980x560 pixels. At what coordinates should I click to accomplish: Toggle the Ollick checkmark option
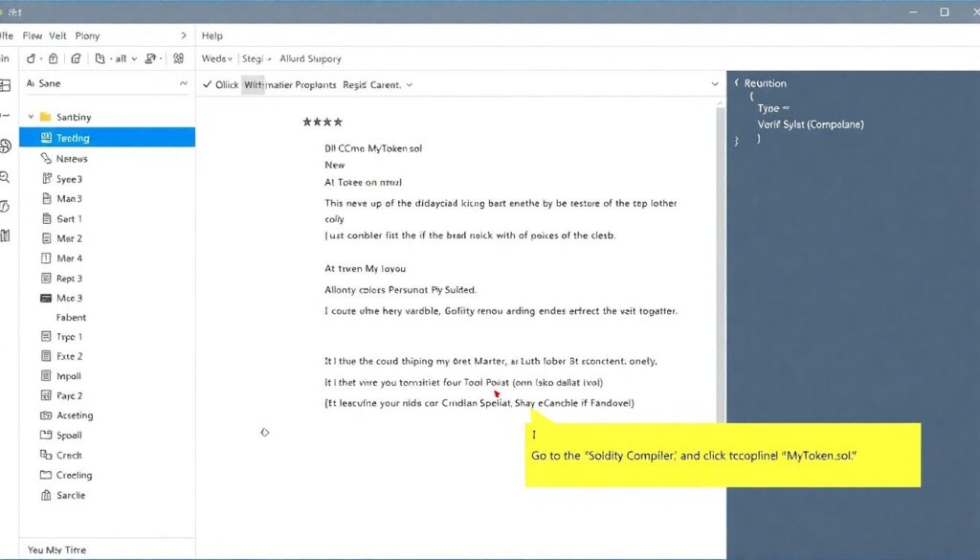[x=208, y=84]
